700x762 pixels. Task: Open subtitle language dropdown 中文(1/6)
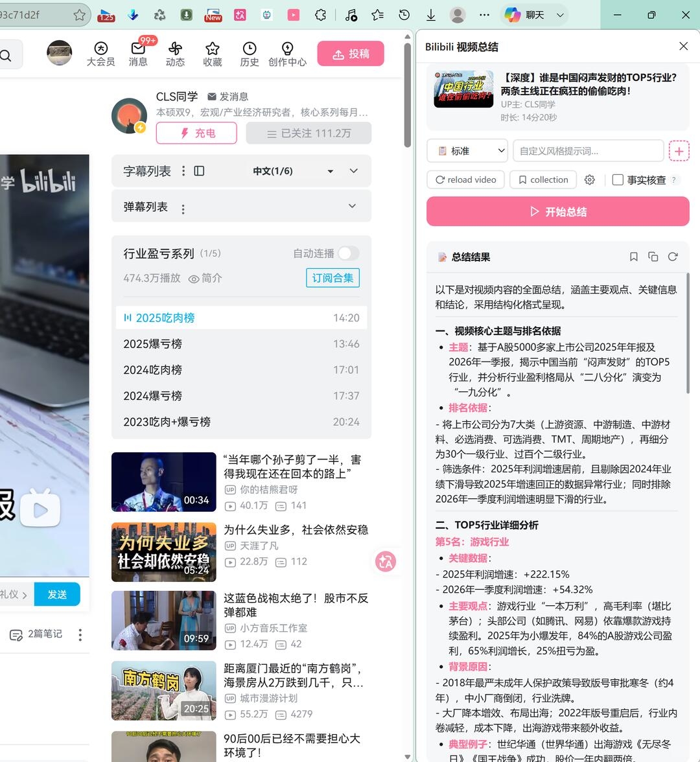pos(293,171)
